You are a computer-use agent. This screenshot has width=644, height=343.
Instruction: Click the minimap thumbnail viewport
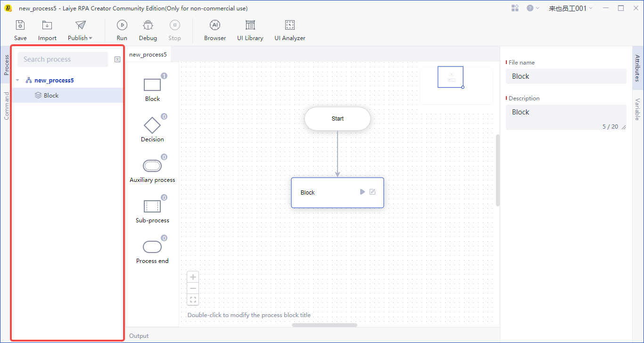pos(450,77)
